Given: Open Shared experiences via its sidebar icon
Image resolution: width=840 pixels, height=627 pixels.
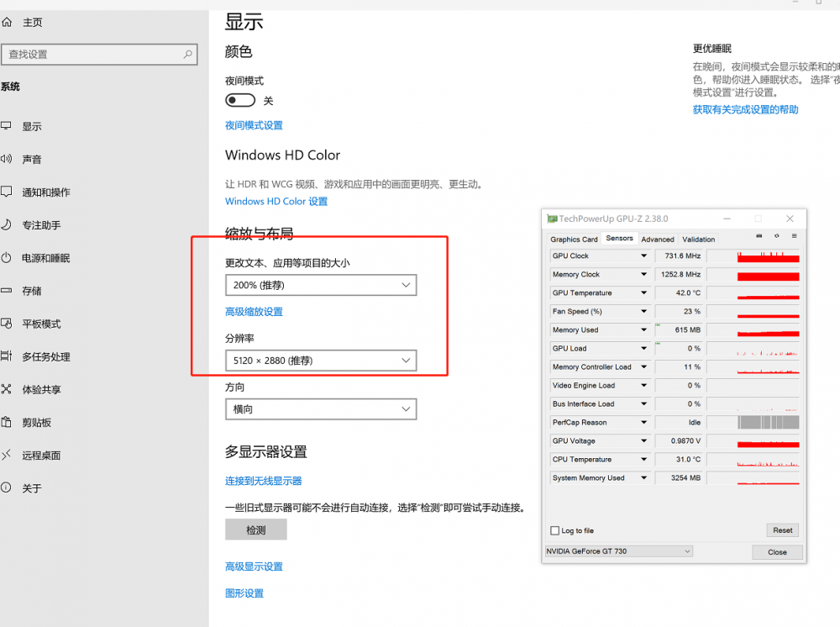Looking at the screenshot, I should point(7,389).
